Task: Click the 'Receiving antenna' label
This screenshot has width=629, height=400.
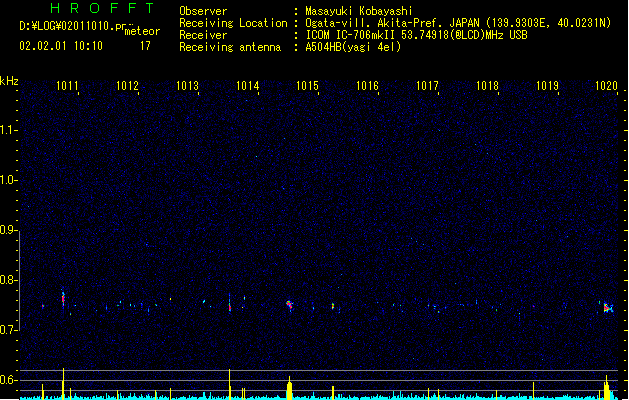Action: coord(230,47)
